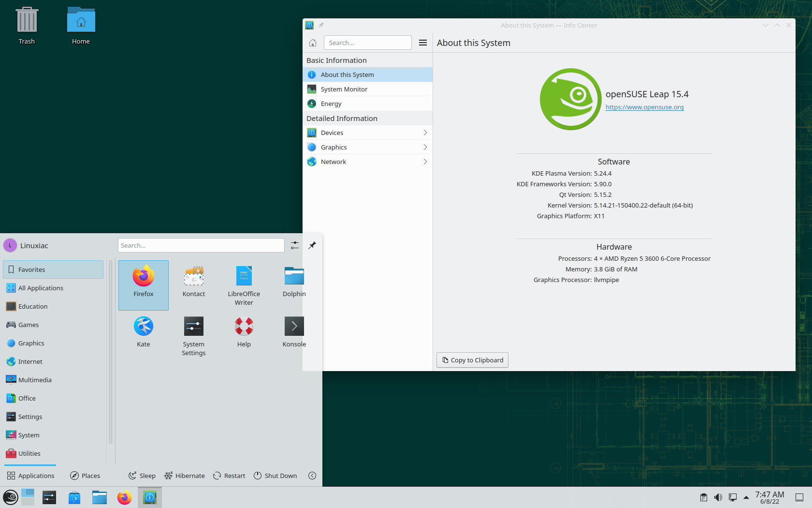Image resolution: width=812 pixels, height=508 pixels.
Task: Click the Info Center taskbar entry
Action: pyautogui.click(x=150, y=497)
